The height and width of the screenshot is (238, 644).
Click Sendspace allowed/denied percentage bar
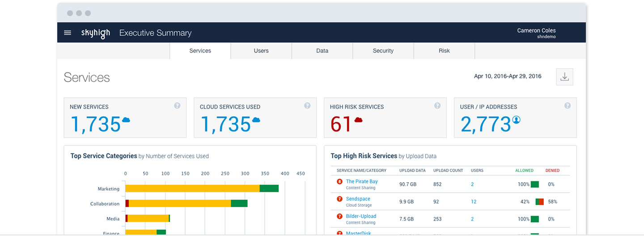[x=540, y=201]
